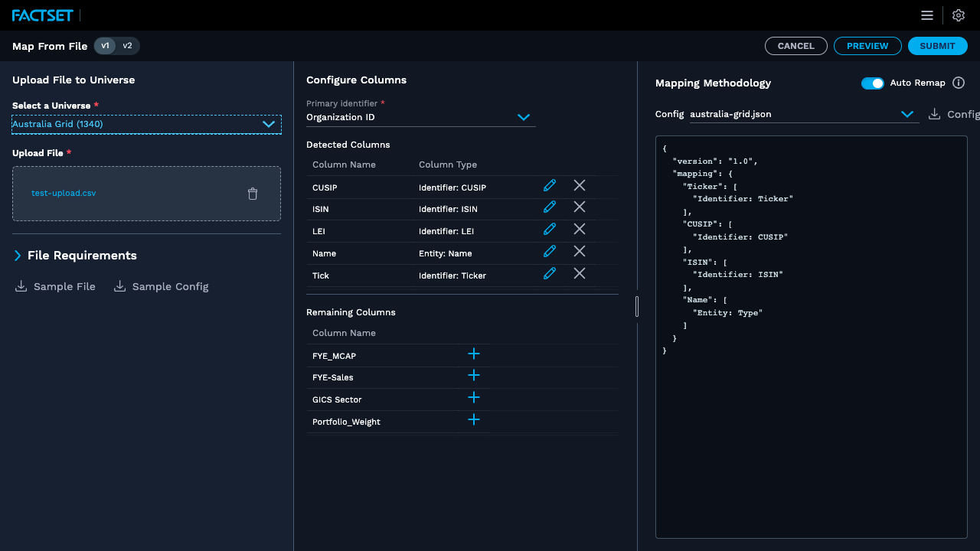This screenshot has height=551, width=980.
Task: Open the Primary Identifier dropdown
Action: 420,117
